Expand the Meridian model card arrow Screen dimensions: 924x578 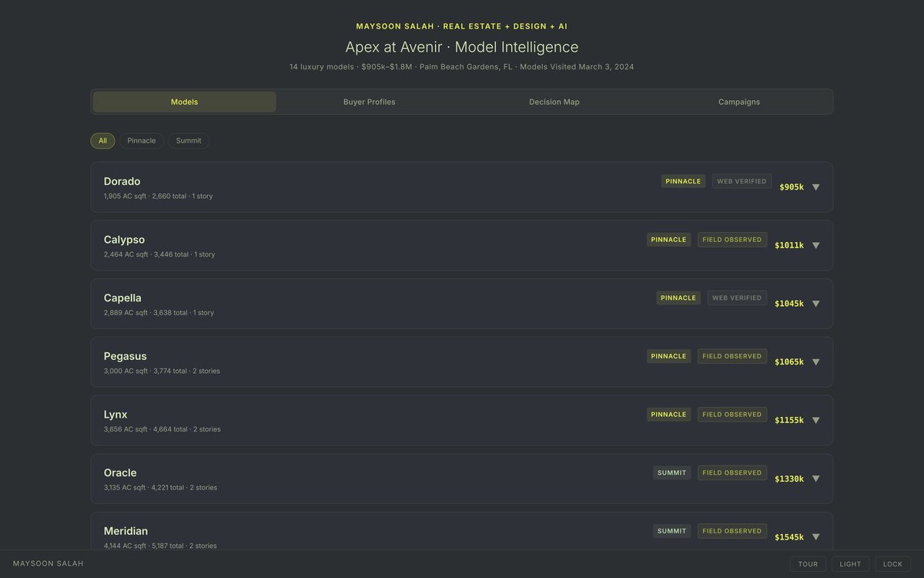click(816, 537)
